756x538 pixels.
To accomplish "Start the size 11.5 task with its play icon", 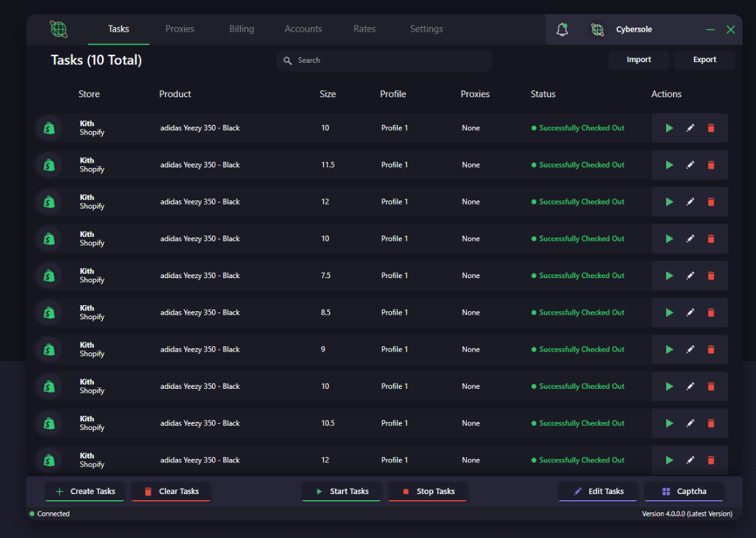I will tap(670, 165).
